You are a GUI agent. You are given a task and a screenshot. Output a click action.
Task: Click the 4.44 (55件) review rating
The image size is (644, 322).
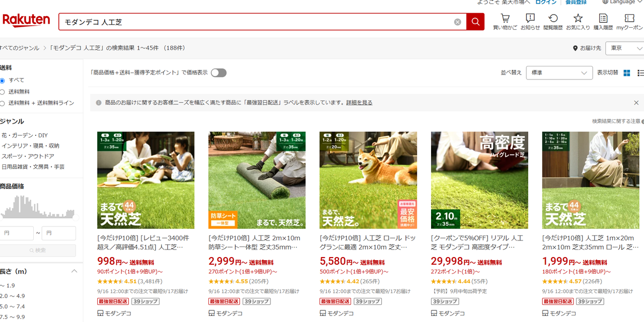(x=459, y=282)
